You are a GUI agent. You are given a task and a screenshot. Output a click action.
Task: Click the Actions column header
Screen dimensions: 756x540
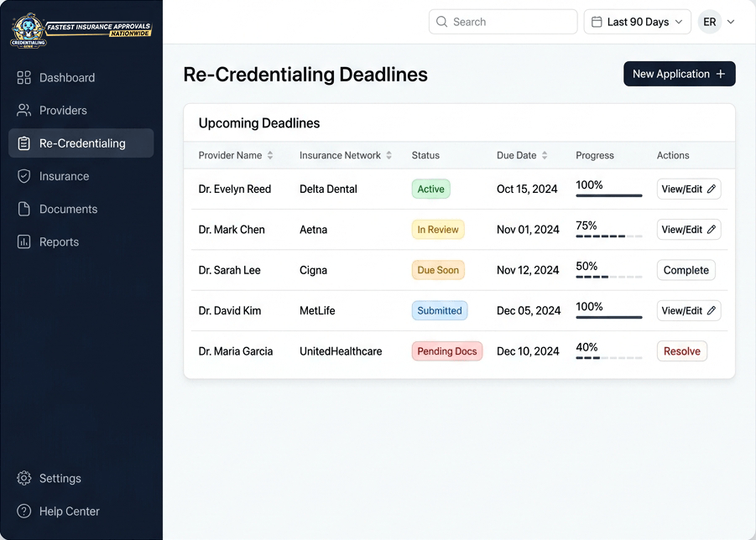click(673, 155)
